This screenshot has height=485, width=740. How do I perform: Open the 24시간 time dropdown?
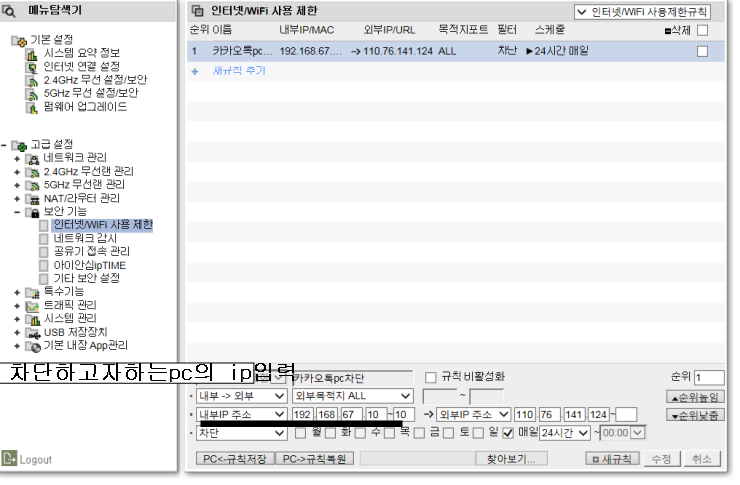(x=565, y=433)
